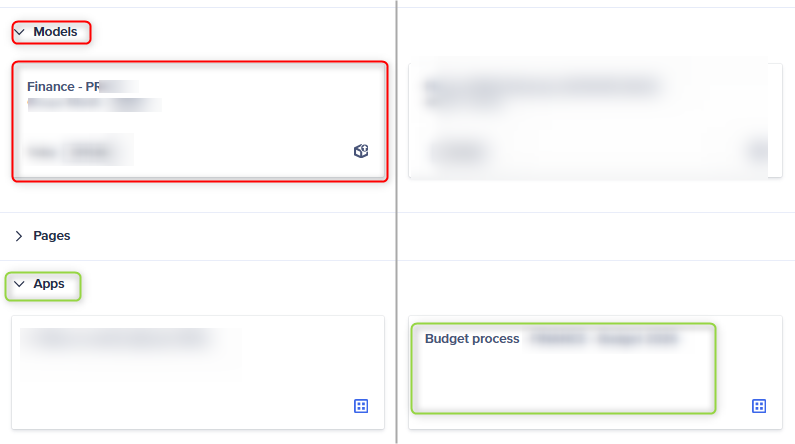Open the blurred model card beside Finance
795x444 pixels.
coord(595,121)
